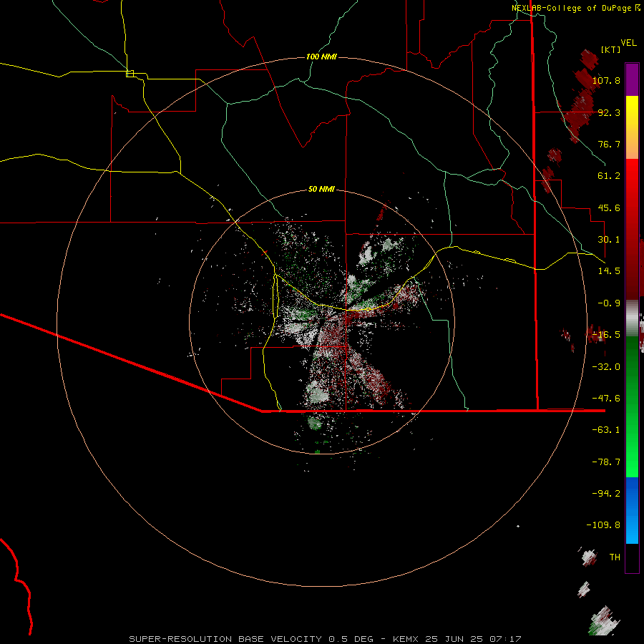Click the VEL legend title
The height and width of the screenshot is (644, 644).
pos(628,43)
